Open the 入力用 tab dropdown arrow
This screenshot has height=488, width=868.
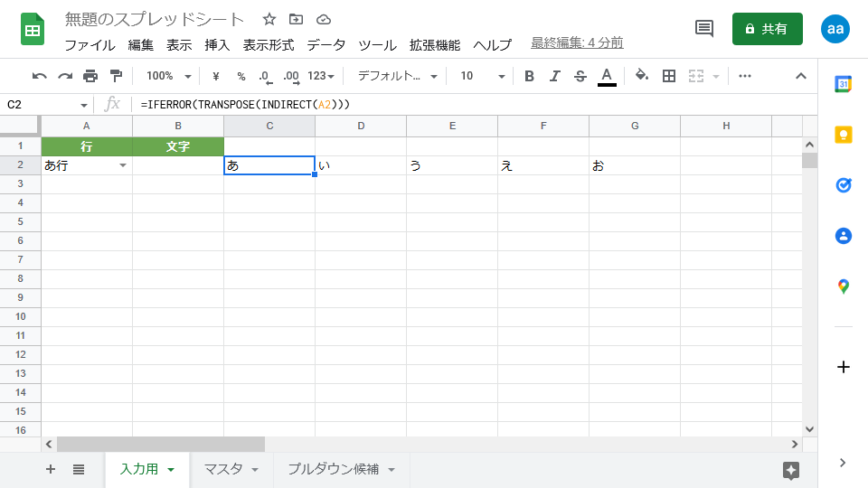[x=171, y=470]
